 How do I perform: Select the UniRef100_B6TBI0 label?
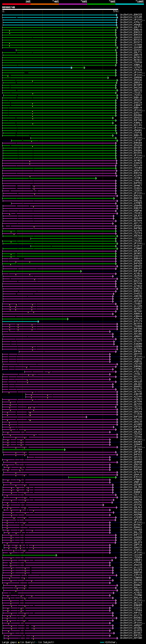(131, 60)
